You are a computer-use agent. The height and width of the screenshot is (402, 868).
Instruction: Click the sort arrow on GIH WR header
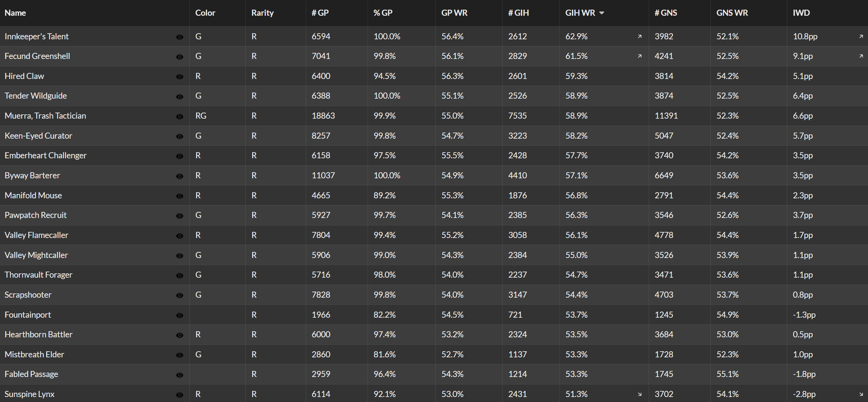602,13
